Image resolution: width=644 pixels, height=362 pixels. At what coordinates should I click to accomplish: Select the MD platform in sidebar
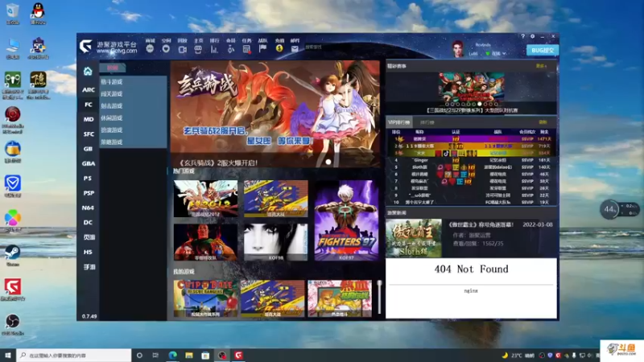88,119
